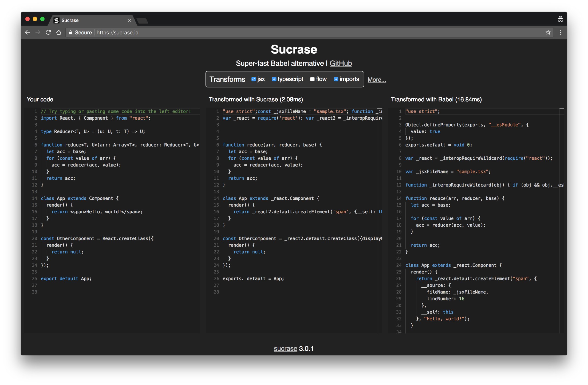The height and width of the screenshot is (385, 588).
Task: Close the Sucrase browser tab
Action: (130, 20)
